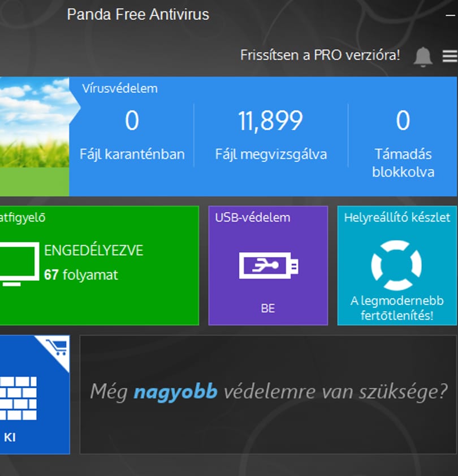Click the '67 folyamat' process count
The image size is (458, 476).
81,275
